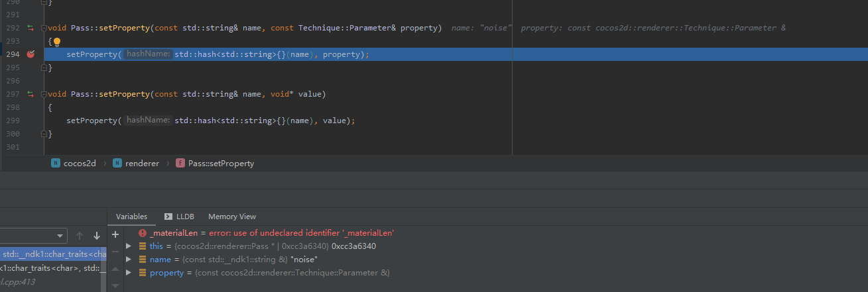Expand the 'name' variable node
The width and height of the screenshot is (868, 292).
point(129,260)
